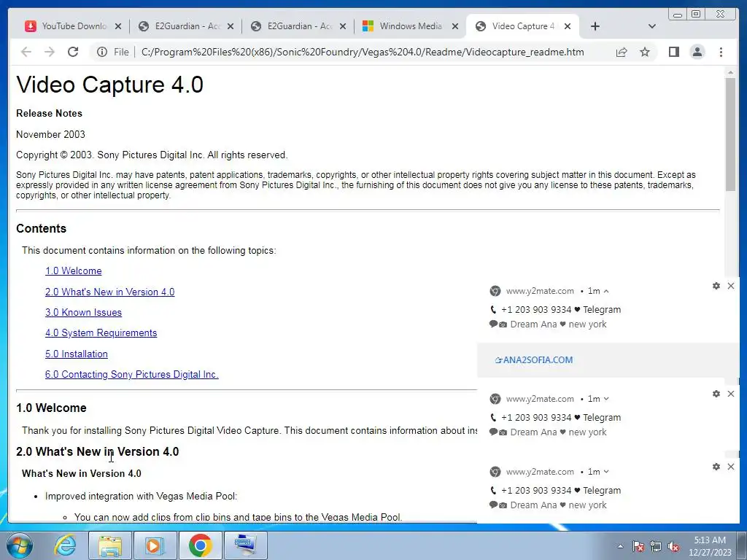This screenshot has width=747, height=560.
Task: Click the 'Release Notes' bold text
Action: coord(49,113)
